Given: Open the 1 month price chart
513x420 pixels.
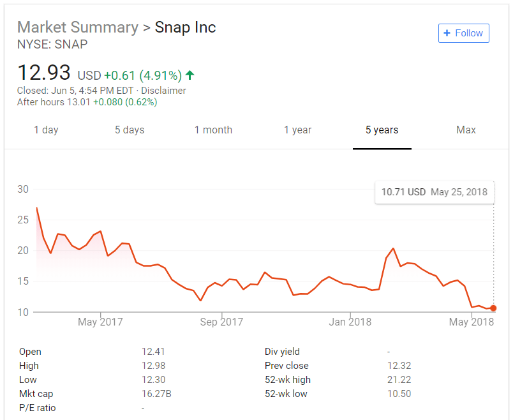Looking at the screenshot, I should click(213, 130).
